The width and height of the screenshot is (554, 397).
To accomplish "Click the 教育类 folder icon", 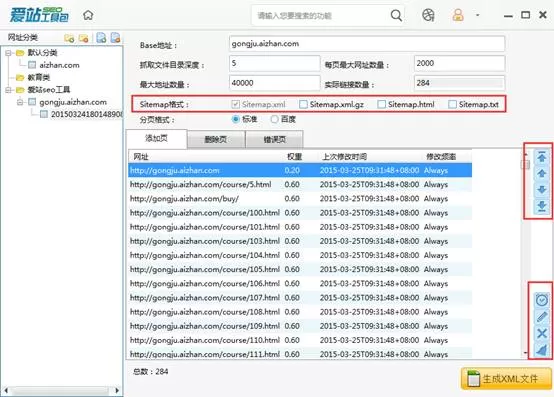I will 20,77.
